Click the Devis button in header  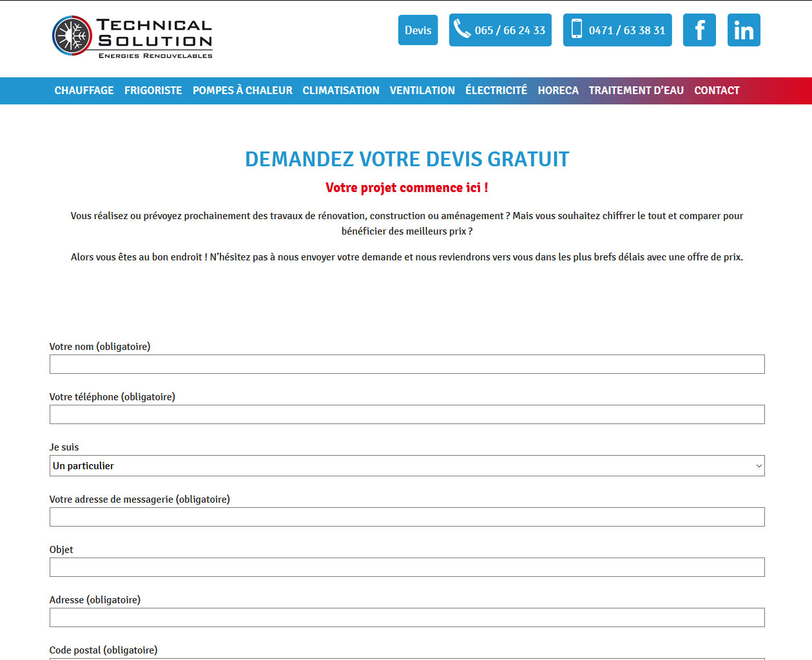[418, 30]
